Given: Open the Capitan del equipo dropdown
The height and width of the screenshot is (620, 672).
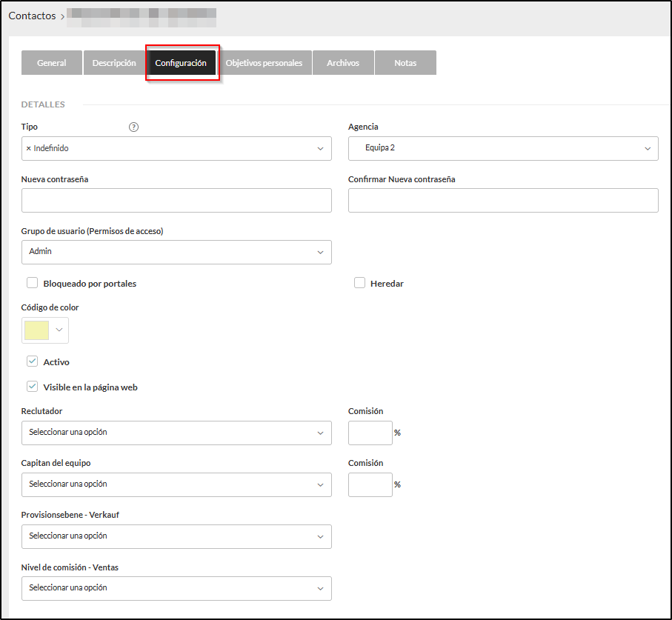Looking at the screenshot, I should pyautogui.click(x=176, y=484).
